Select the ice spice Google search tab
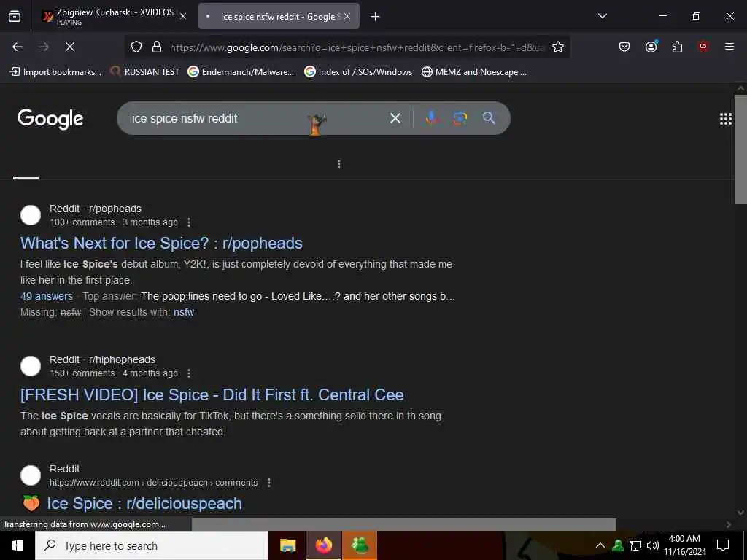 point(279,16)
